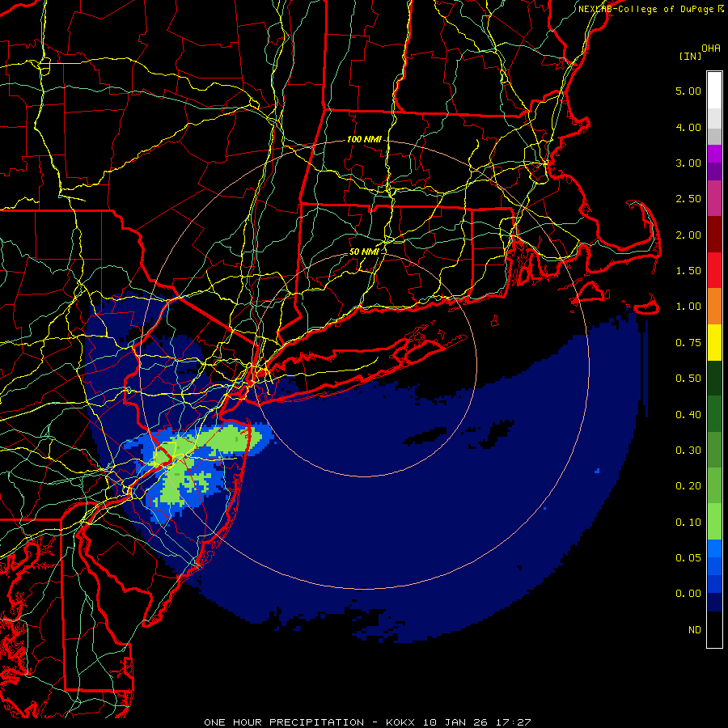This screenshot has height=728, width=728.
Task: Click the 50 NMI range ring label
Action: coord(364,252)
